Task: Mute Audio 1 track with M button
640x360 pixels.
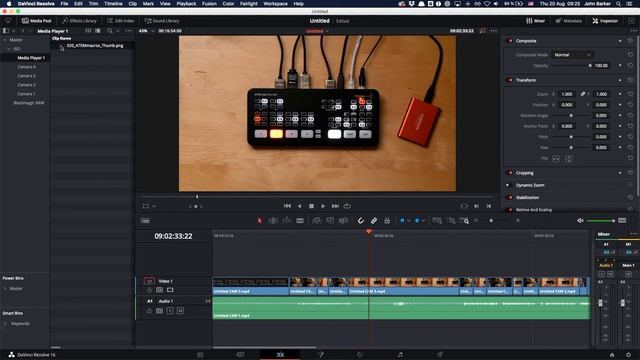Action: (x=180, y=311)
